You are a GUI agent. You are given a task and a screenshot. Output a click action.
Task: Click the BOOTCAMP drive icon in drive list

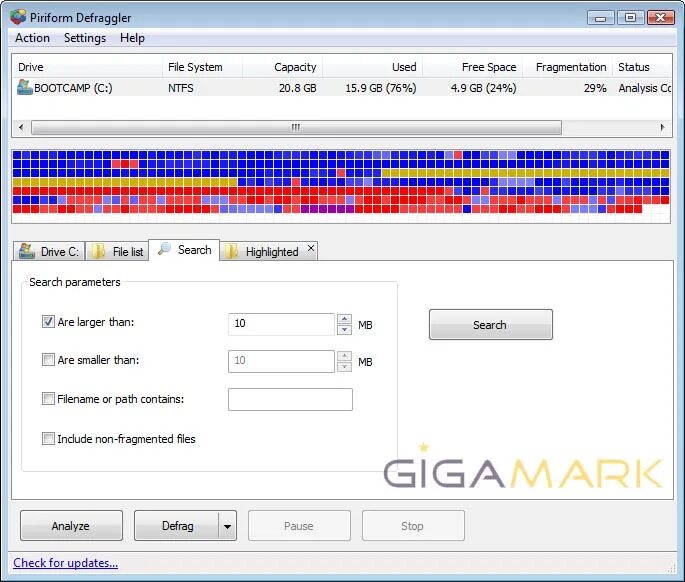click(24, 87)
